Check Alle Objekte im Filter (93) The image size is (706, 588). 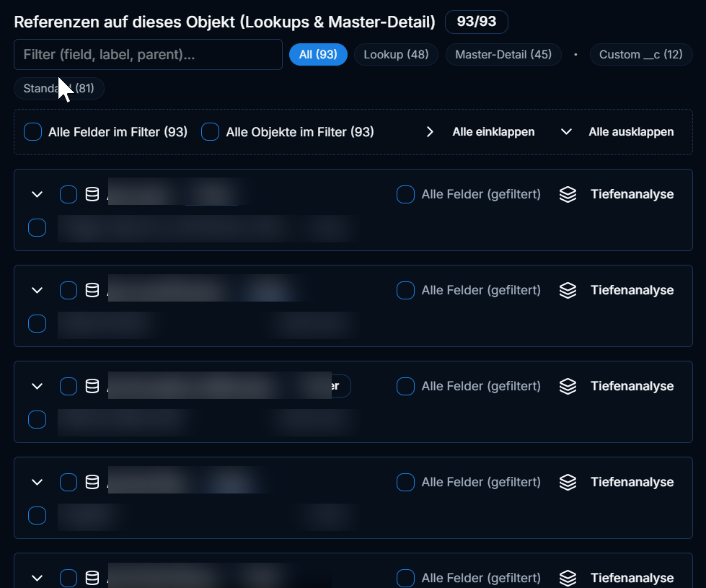pyautogui.click(x=211, y=132)
